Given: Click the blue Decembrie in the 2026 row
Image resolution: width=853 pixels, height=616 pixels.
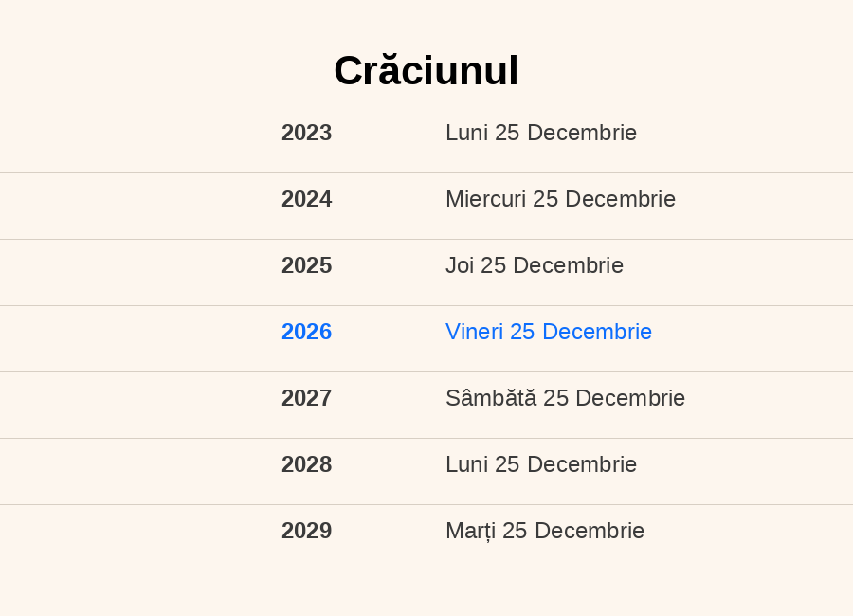Looking at the screenshot, I should (597, 332).
